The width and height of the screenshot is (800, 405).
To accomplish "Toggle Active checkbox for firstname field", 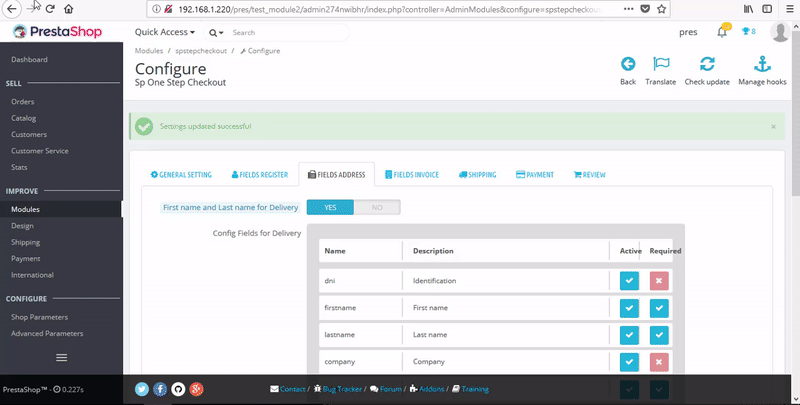I will [x=629, y=308].
